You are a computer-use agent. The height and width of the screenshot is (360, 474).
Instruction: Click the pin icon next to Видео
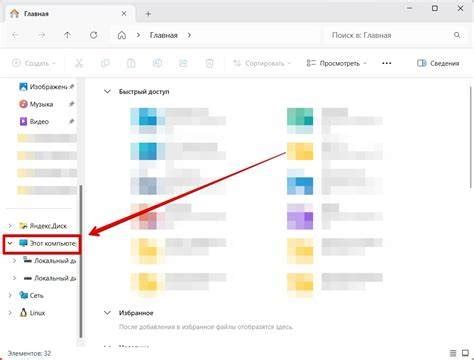click(71, 121)
